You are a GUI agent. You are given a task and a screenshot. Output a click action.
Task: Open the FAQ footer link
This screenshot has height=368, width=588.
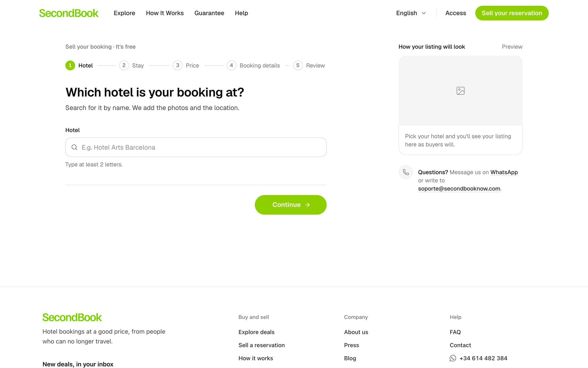[x=455, y=332]
